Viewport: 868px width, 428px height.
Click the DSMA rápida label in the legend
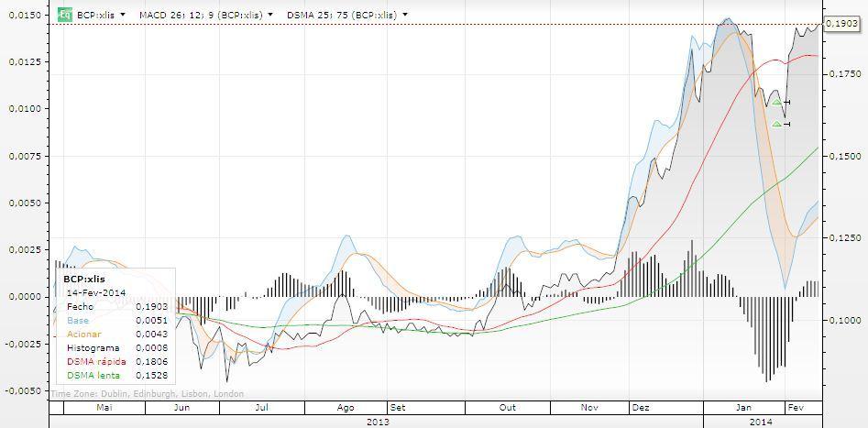(x=96, y=362)
